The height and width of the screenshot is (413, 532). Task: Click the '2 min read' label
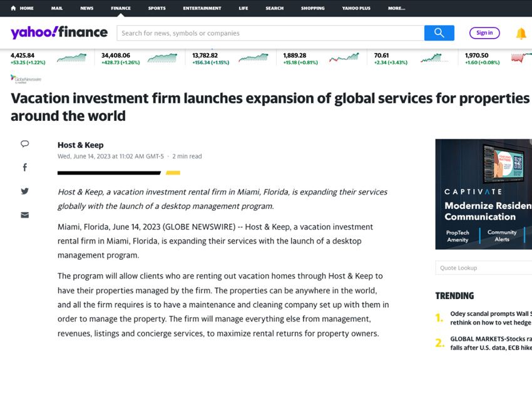coord(187,156)
